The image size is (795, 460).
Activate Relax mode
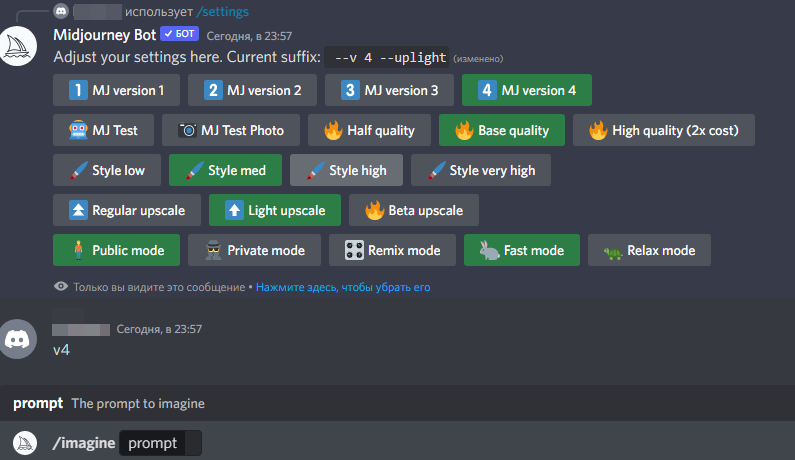649,250
